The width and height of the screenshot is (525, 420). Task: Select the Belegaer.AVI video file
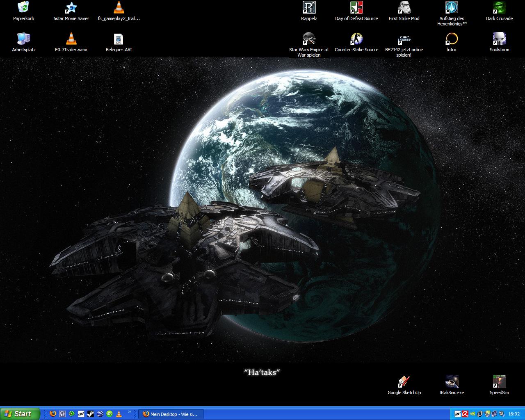click(x=119, y=39)
